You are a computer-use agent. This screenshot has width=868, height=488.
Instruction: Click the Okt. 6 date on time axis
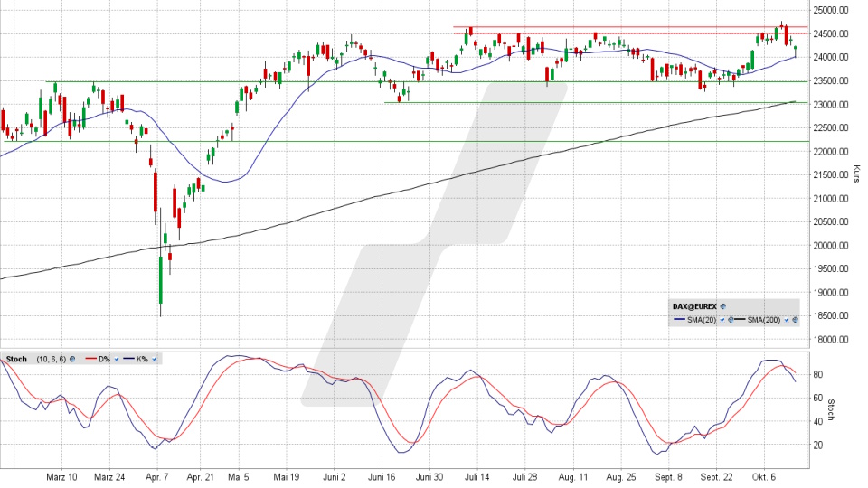coord(763,476)
